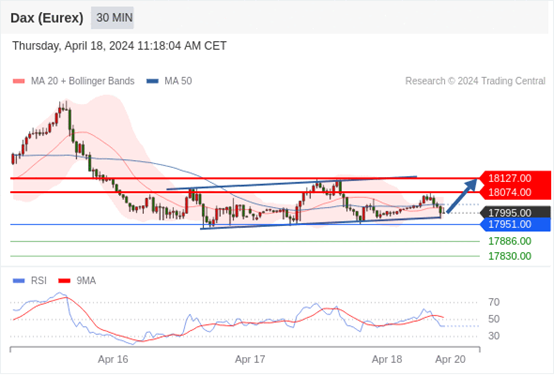Select the 18127.00 resistance price tag

515,178
